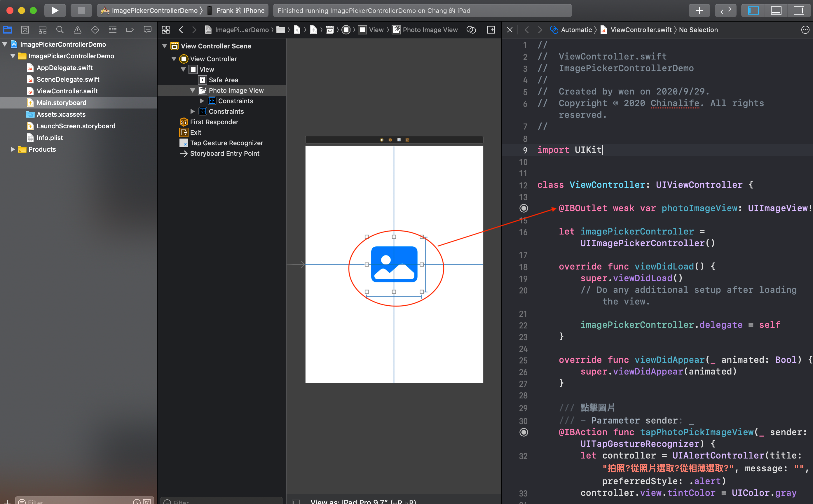
Task: Open related items grid menu
Action: 166,30
